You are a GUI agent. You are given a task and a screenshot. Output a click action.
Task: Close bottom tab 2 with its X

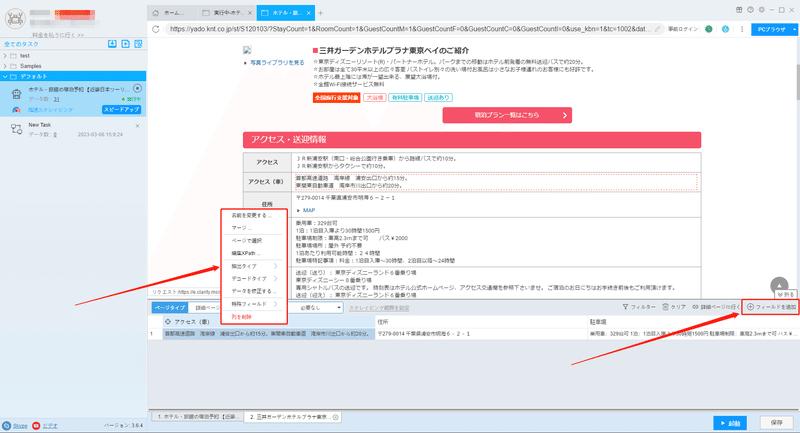click(x=336, y=417)
